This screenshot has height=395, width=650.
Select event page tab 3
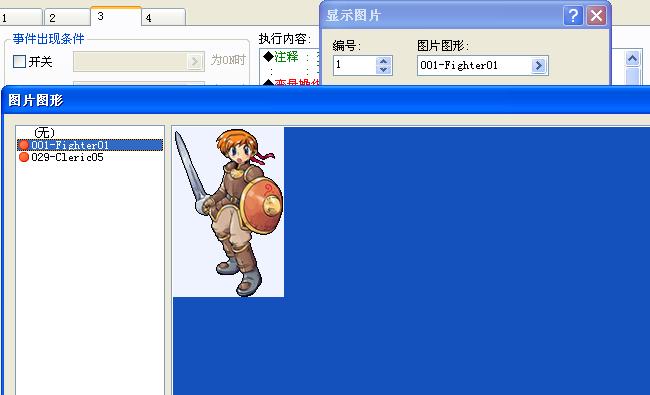(116, 16)
